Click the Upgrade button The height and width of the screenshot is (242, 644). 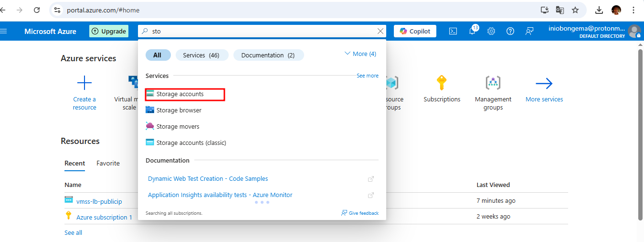pyautogui.click(x=109, y=31)
